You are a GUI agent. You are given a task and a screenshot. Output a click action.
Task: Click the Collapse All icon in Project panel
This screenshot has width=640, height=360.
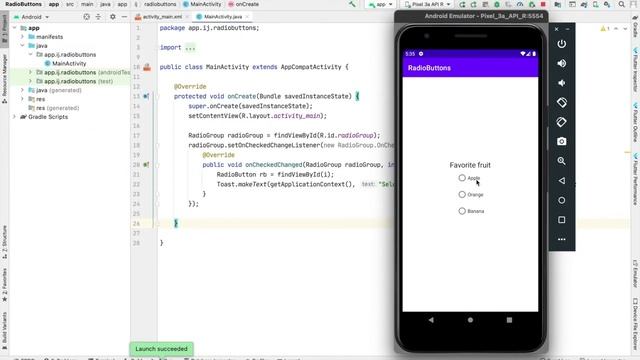98,17
